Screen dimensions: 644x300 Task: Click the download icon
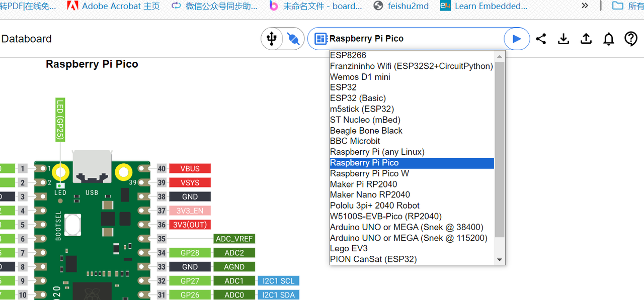[563, 39]
